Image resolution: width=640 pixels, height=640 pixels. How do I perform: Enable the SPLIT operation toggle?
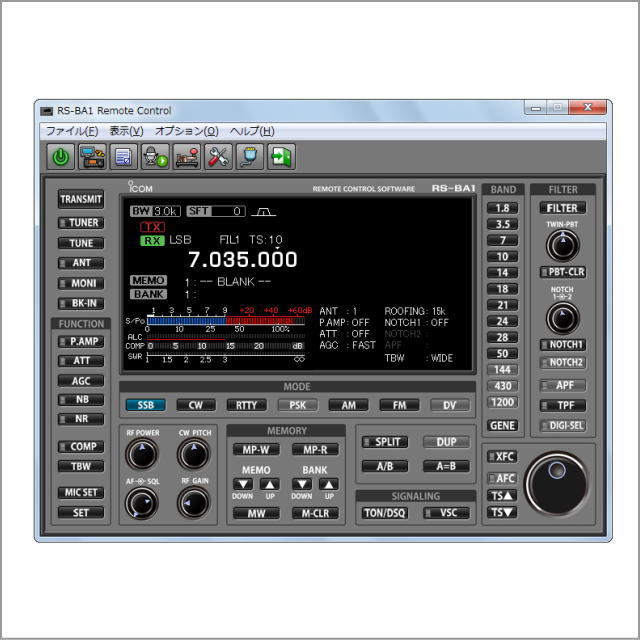[385, 442]
